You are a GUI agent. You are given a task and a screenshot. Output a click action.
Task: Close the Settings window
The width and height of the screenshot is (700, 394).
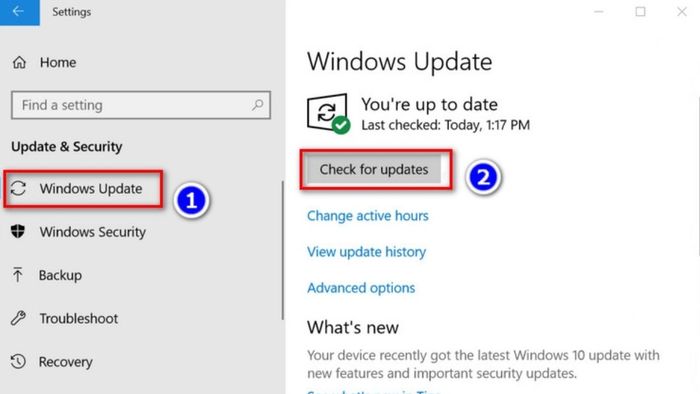coord(682,12)
